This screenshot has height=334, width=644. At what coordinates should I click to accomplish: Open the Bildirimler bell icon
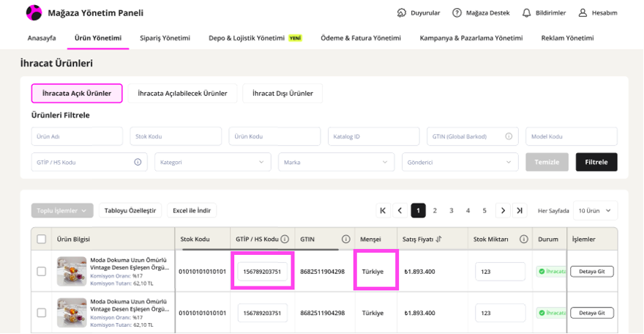click(526, 12)
